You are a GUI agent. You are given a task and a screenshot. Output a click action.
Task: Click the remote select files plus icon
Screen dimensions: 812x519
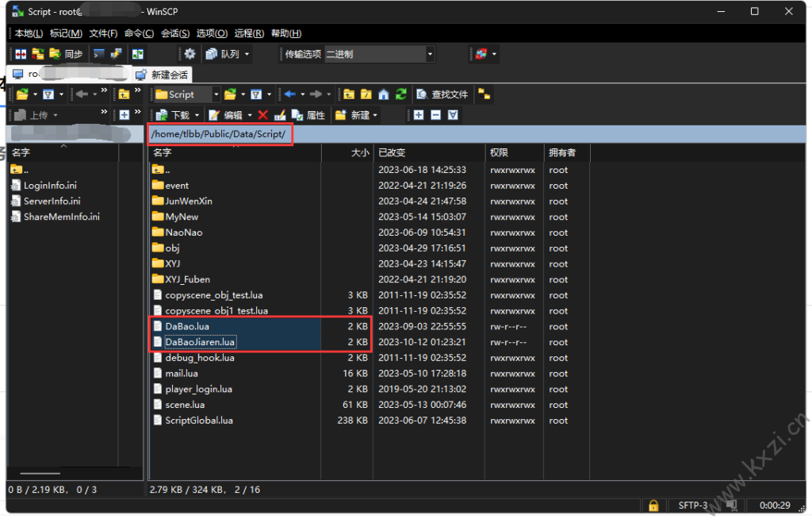click(x=419, y=115)
